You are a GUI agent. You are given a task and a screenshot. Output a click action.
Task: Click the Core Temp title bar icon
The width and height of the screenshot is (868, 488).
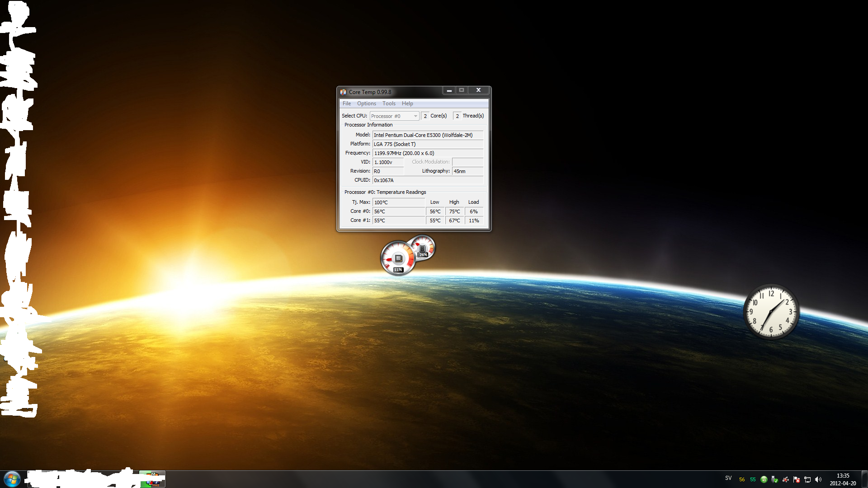tap(343, 92)
